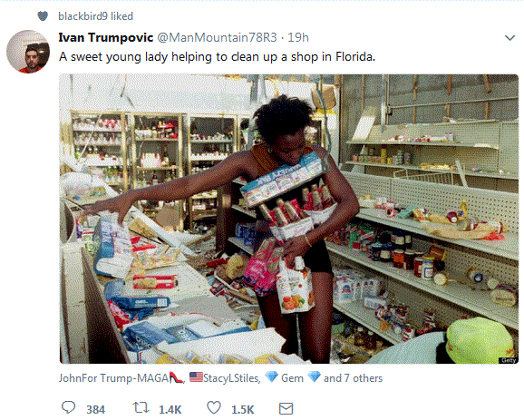Click the 1.5K likes count
The height and width of the screenshot is (420, 524).
point(243,409)
